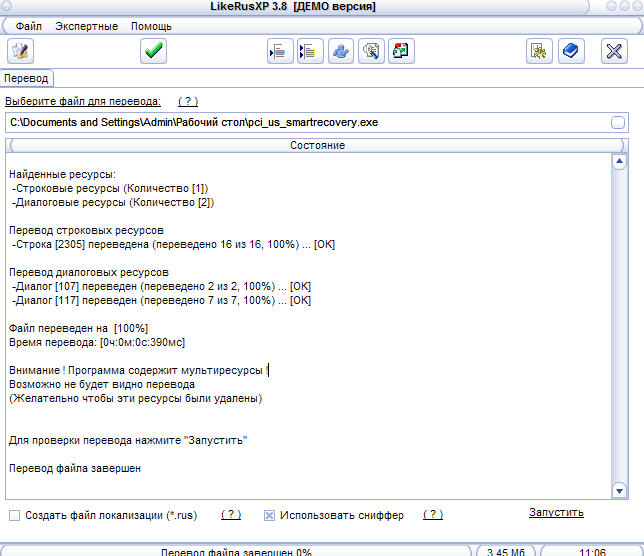Viewport: 644px width, 556px height.
Task: Click the cyan list-lines toolbar icon
Action: (280, 51)
